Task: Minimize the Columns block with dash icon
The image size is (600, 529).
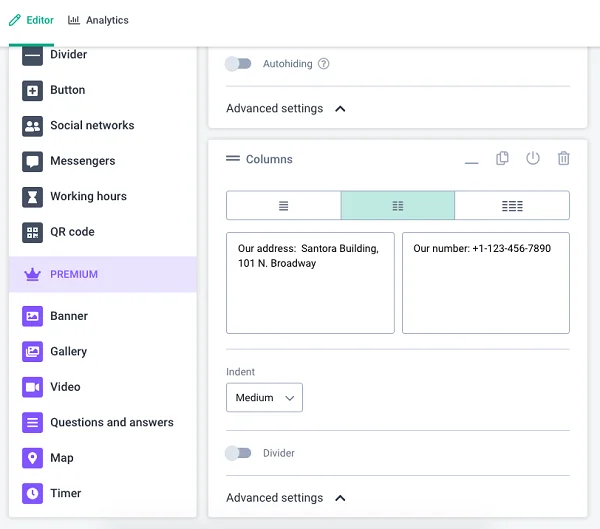Action: pyautogui.click(x=471, y=163)
